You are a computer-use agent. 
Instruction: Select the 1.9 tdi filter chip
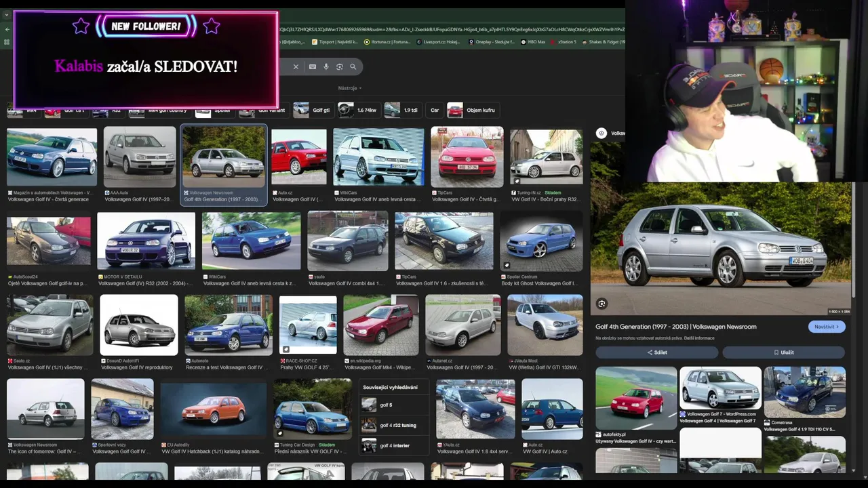(402, 110)
